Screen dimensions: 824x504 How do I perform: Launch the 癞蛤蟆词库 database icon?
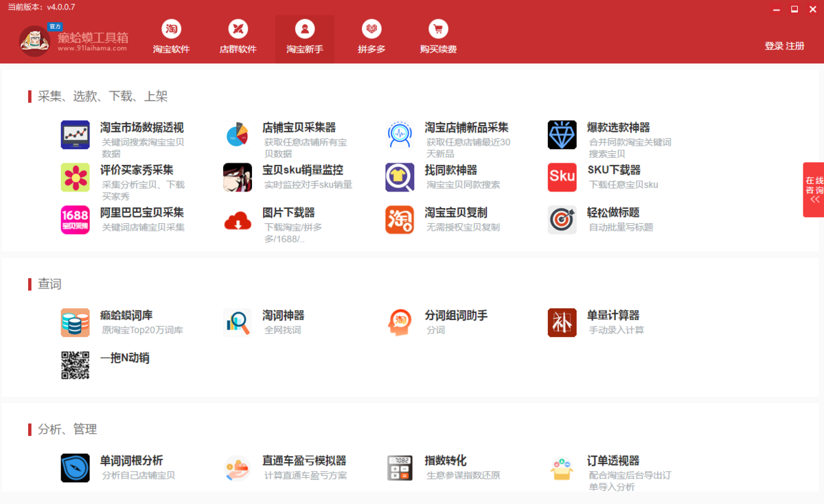tap(75, 323)
